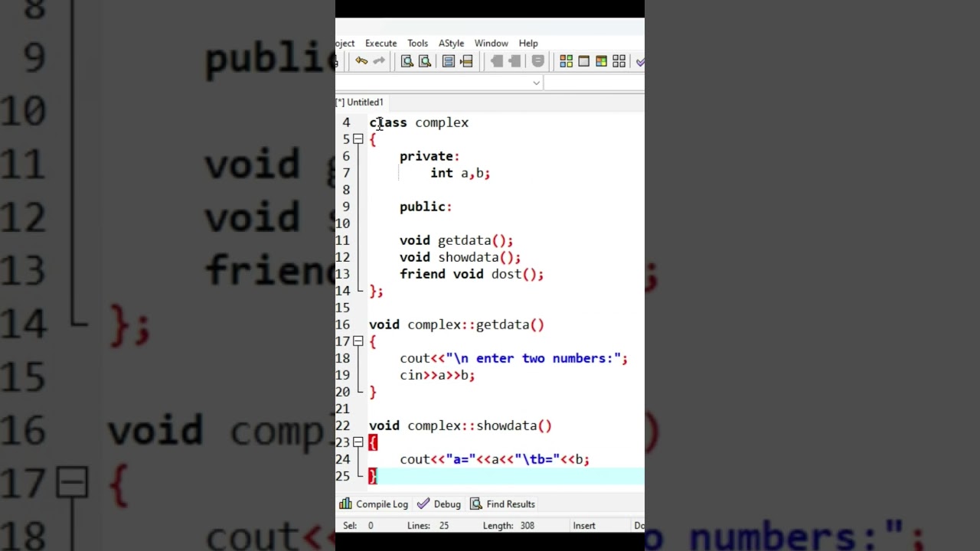Click the cout a= tb= statement

point(495,459)
